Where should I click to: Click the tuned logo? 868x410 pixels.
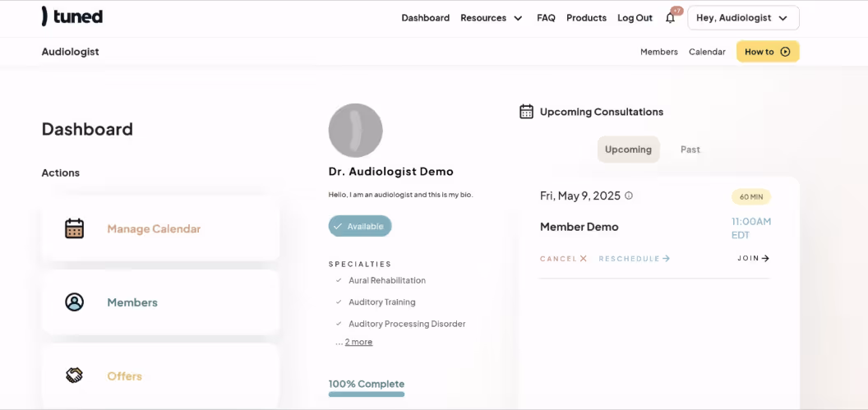point(72,16)
